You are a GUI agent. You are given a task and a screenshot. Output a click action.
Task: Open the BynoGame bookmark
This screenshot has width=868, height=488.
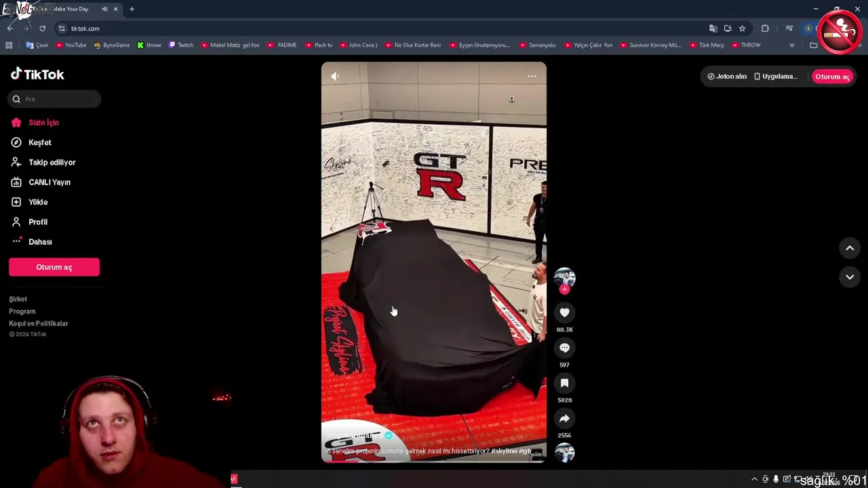pos(111,45)
